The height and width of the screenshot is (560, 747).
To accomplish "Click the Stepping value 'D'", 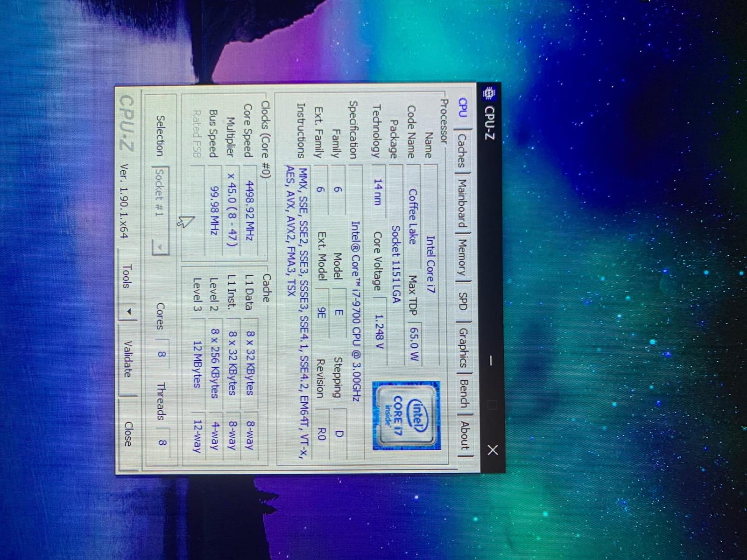I will click(x=339, y=434).
